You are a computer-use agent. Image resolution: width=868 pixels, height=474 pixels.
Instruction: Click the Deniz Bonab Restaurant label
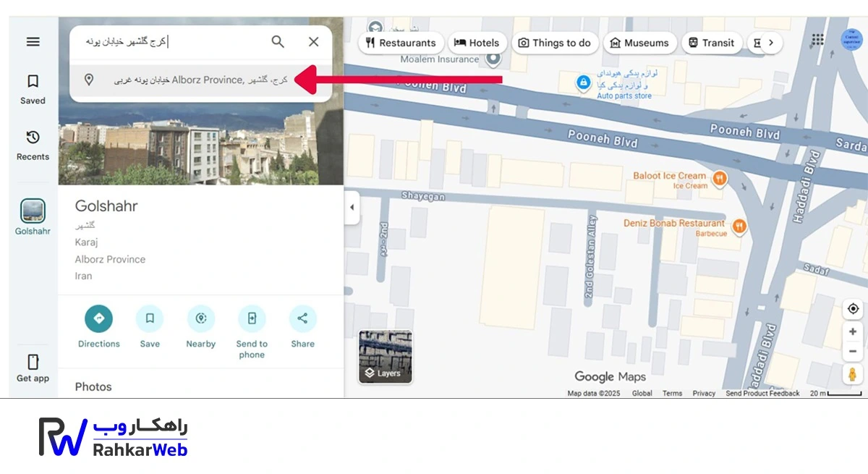point(674,224)
